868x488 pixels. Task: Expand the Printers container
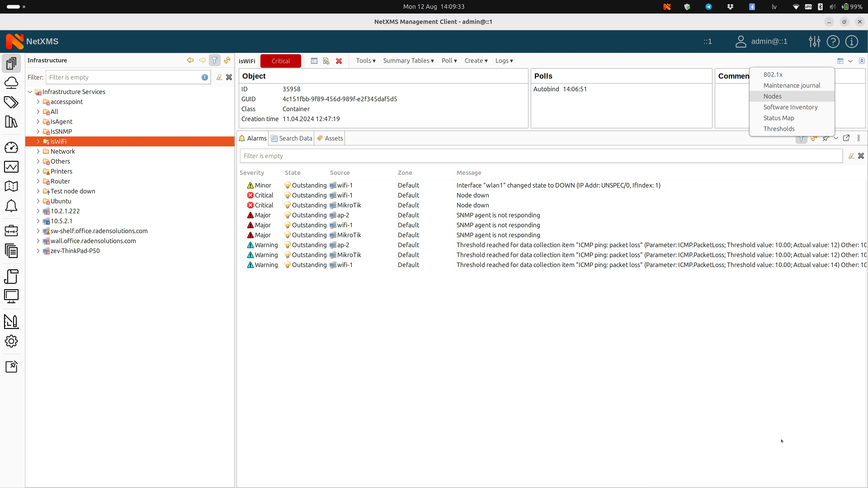click(38, 171)
